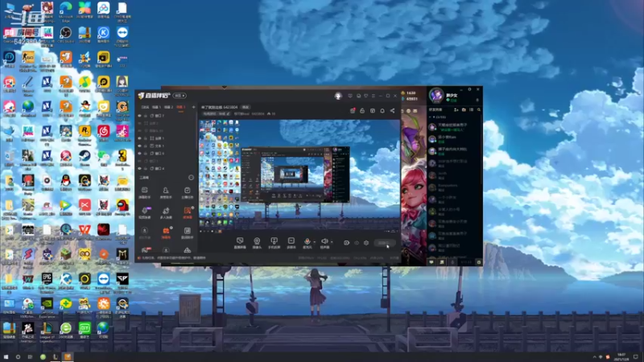This screenshot has width=644, height=362.
Task: Select first scene tab left of 场景1
Action: pos(145,107)
